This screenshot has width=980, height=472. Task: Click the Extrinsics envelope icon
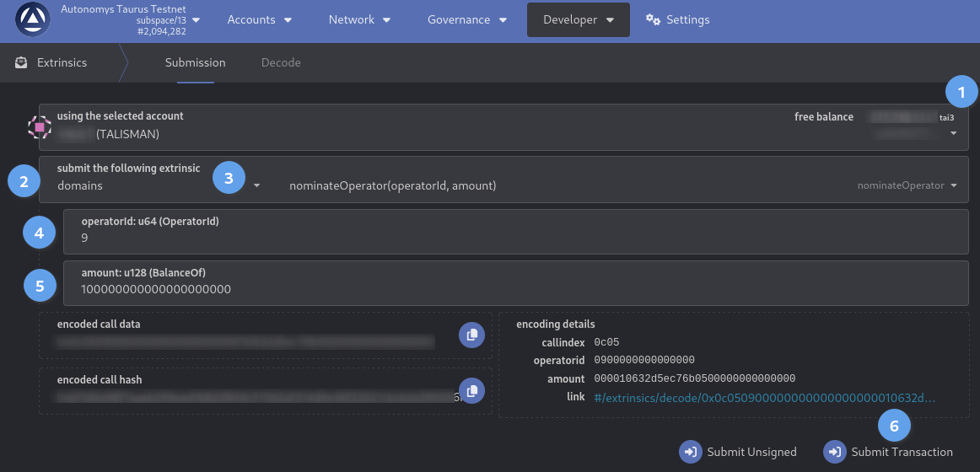click(x=21, y=62)
